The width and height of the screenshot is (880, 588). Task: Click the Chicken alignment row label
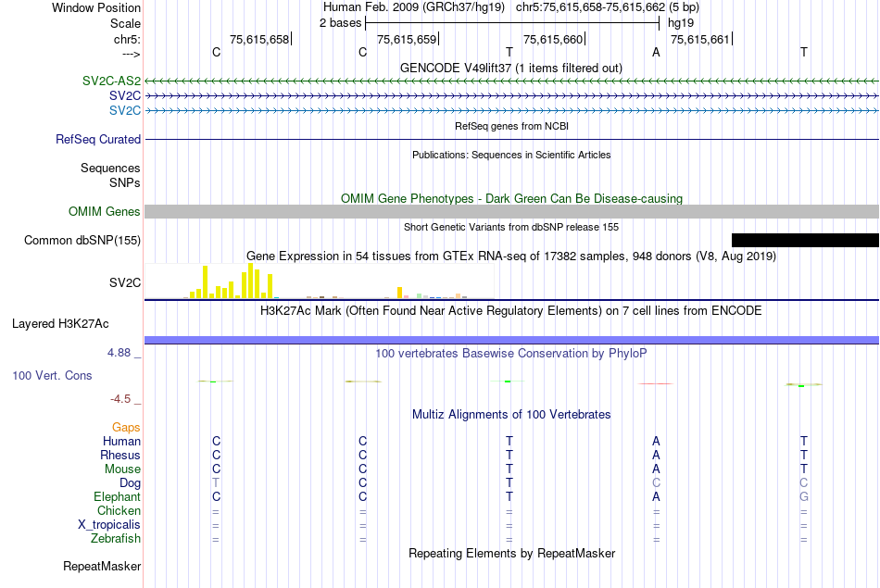(x=119, y=510)
